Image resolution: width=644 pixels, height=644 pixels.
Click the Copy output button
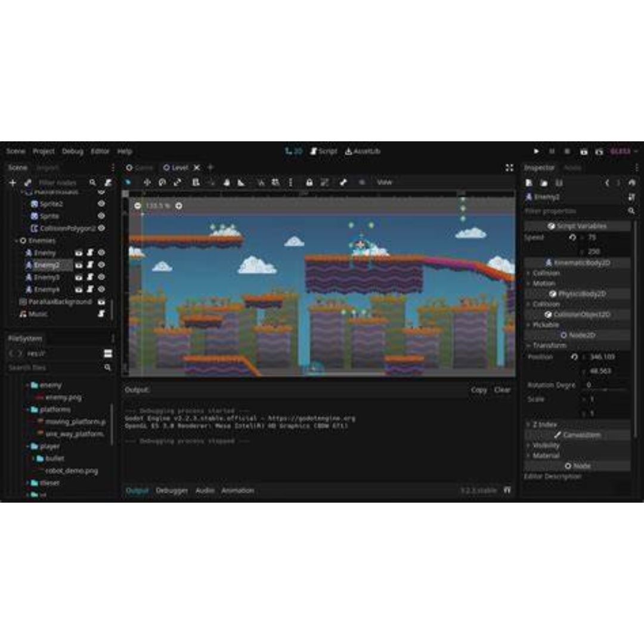479,390
